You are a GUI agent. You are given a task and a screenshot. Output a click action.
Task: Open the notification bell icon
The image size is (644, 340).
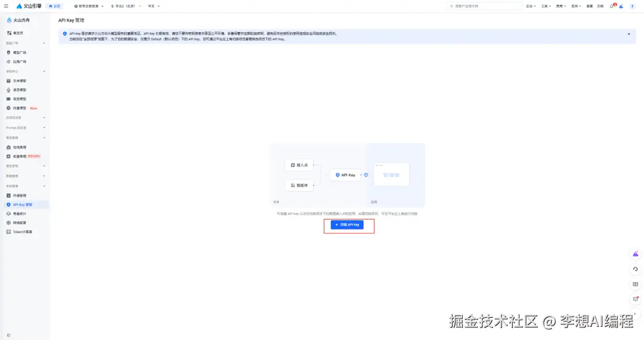tap(612, 6)
